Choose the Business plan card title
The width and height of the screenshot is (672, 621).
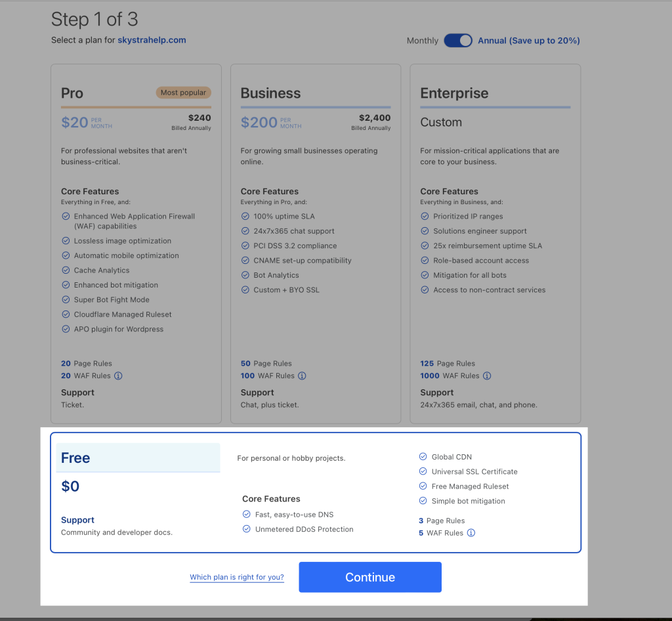(270, 93)
